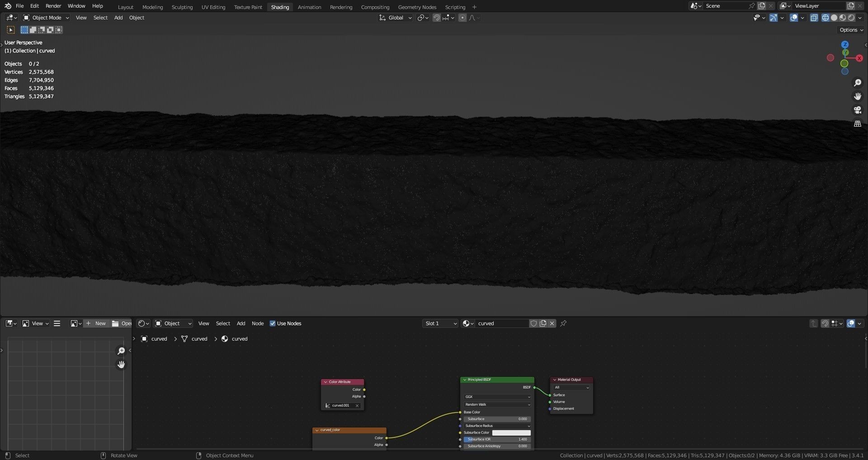Open the Slot 1 material slot dropdown
Viewport: 868px width, 460px height.
click(441, 323)
